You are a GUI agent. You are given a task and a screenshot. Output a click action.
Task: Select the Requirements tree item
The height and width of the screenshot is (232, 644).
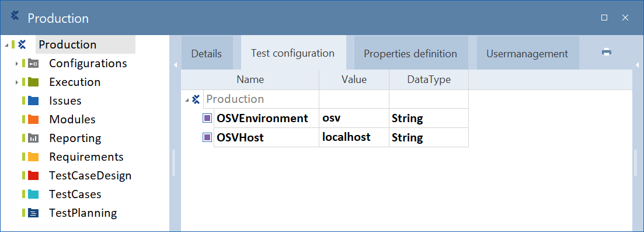tap(86, 157)
